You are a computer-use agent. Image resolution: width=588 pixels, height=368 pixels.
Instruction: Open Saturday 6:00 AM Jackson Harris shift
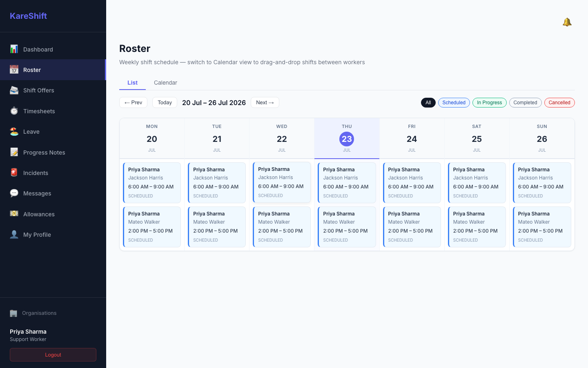[x=477, y=183]
